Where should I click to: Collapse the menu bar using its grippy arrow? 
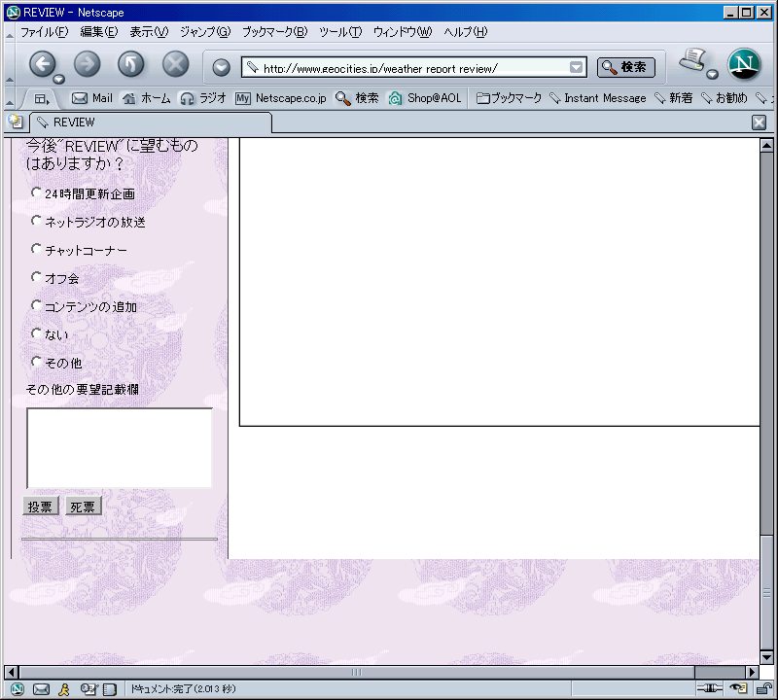point(10,34)
